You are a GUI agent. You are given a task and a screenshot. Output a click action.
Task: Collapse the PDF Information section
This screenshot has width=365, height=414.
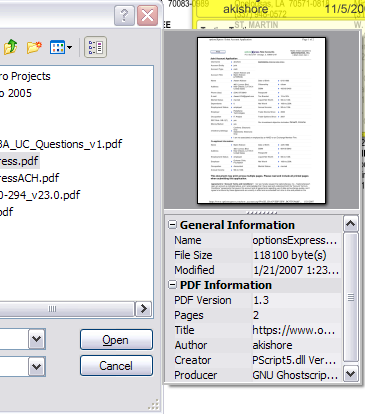(172, 285)
